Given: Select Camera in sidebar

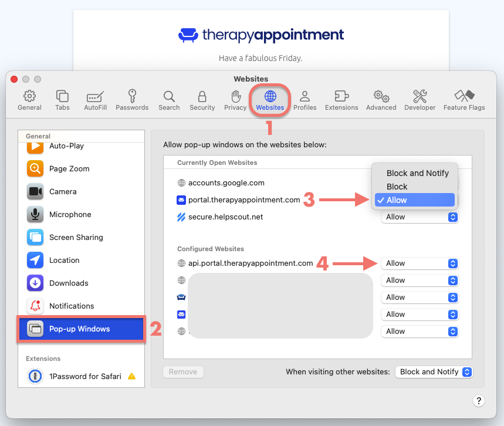Looking at the screenshot, I should (x=81, y=192).
